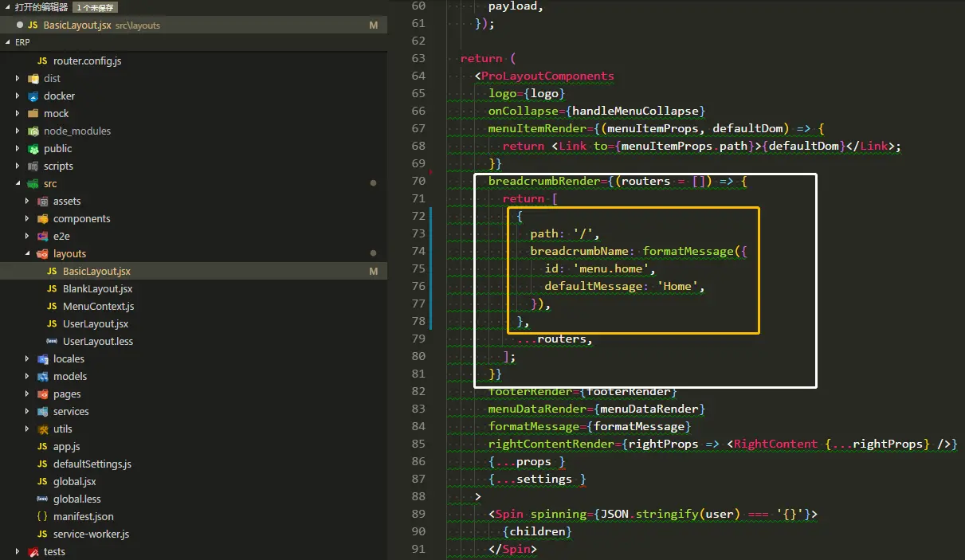The image size is (965, 560).
Task: Click the less icon of UserLayout.less
Action: pyautogui.click(x=52, y=341)
